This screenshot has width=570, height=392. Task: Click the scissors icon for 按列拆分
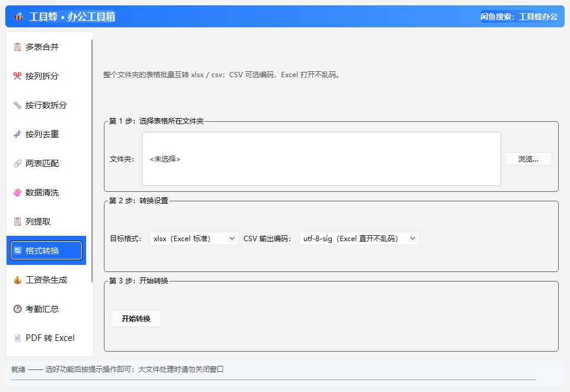tap(17, 76)
